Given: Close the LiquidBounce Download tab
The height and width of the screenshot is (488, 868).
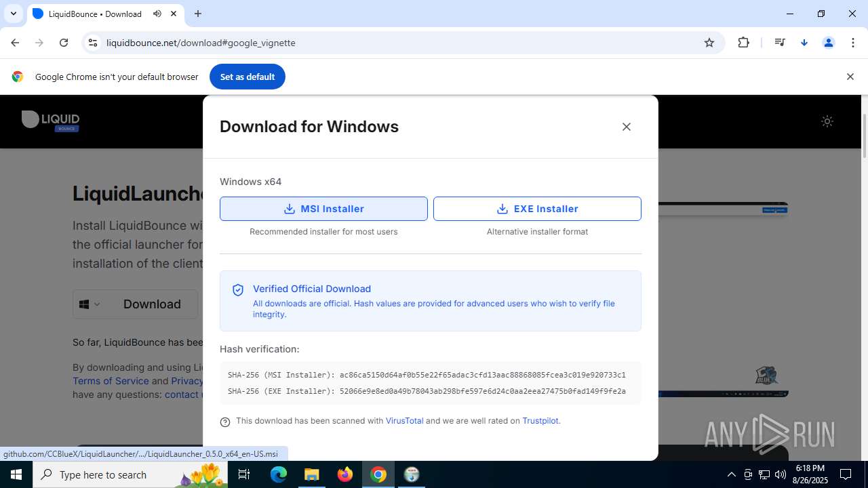Looking at the screenshot, I should (x=174, y=14).
